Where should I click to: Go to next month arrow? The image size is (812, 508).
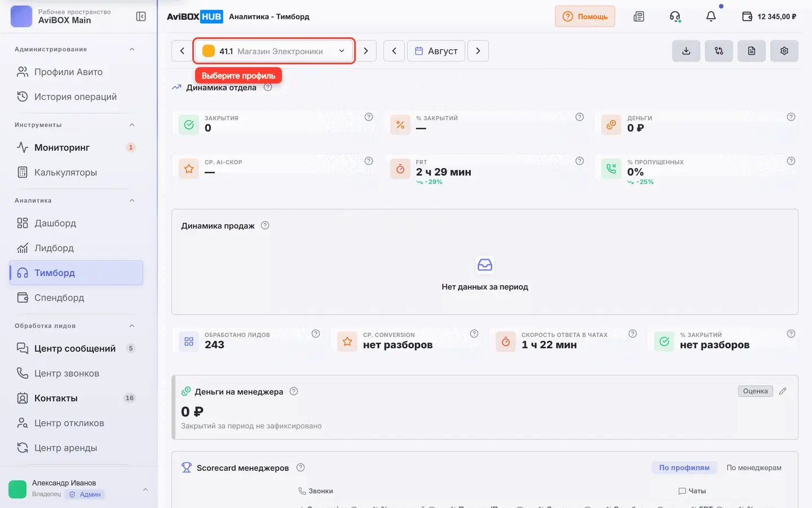click(478, 51)
